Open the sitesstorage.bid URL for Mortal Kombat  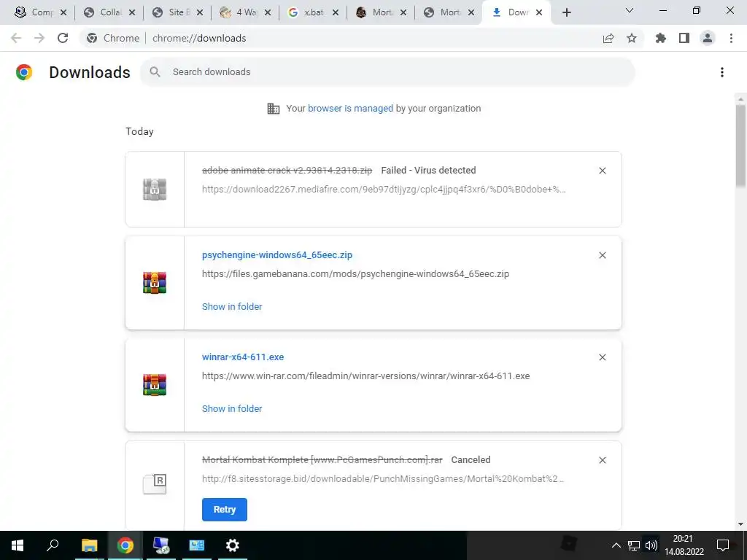coord(383,479)
